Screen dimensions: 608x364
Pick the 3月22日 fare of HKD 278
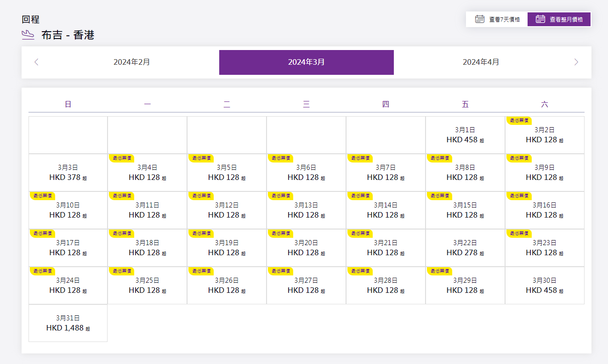(x=465, y=248)
